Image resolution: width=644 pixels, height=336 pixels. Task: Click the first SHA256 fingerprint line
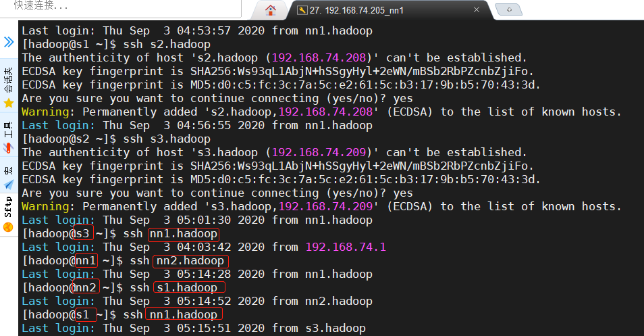pyautogui.click(x=277, y=72)
